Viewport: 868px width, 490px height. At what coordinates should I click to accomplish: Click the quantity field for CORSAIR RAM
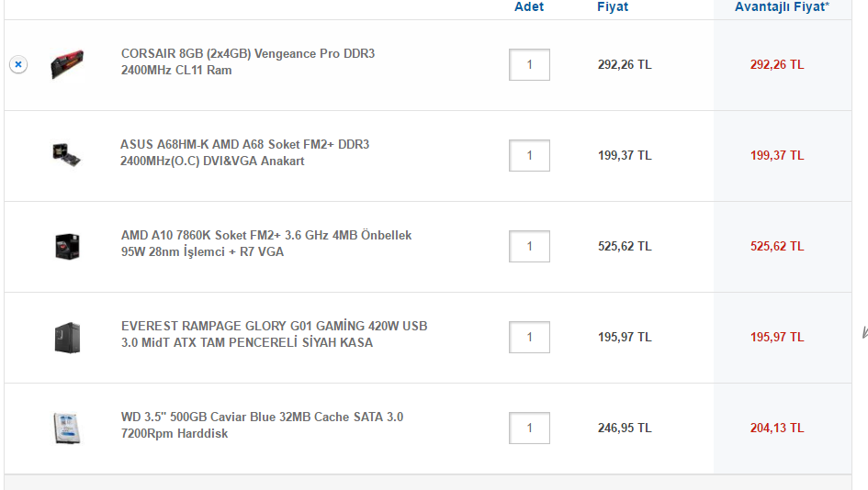point(529,65)
